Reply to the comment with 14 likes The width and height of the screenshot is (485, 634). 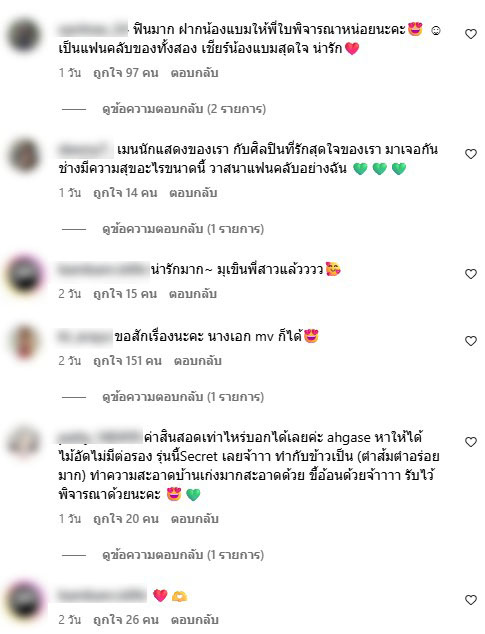(x=193, y=193)
